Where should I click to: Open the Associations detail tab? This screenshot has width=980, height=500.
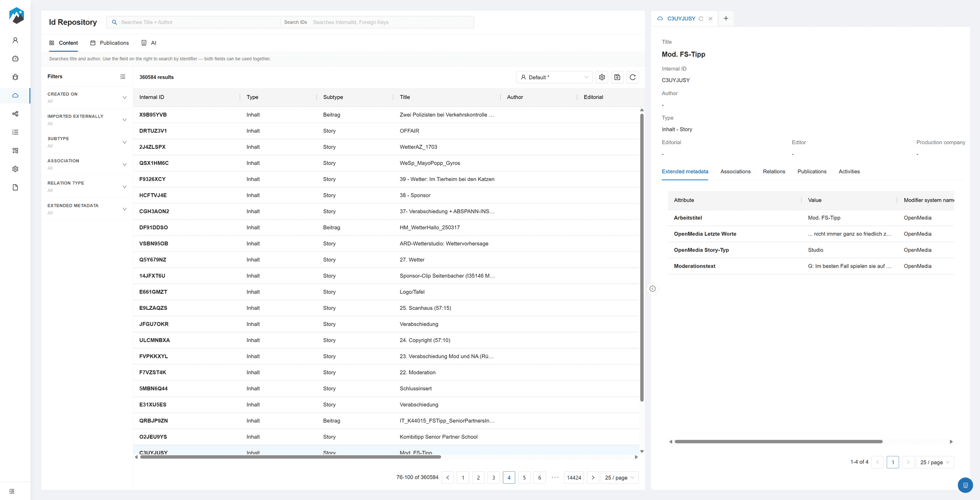coord(735,171)
